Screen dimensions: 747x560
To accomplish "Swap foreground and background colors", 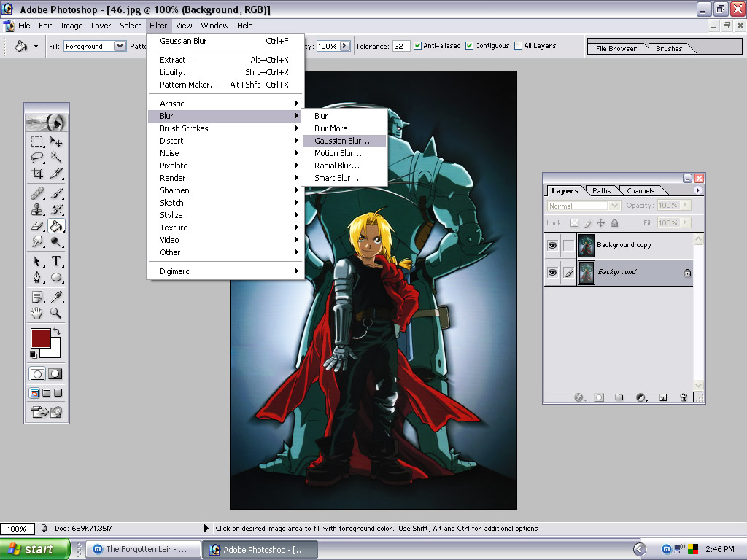I will point(57,331).
